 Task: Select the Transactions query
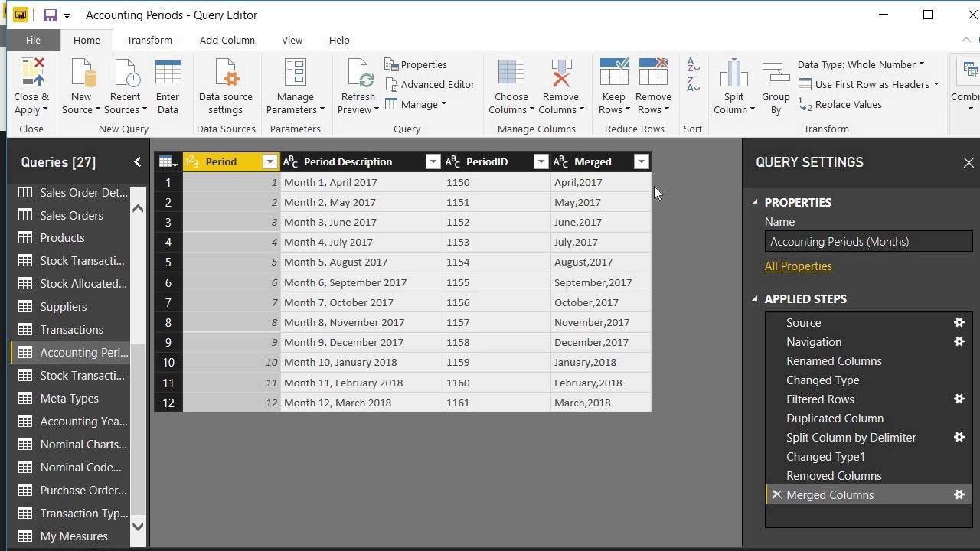(x=70, y=329)
